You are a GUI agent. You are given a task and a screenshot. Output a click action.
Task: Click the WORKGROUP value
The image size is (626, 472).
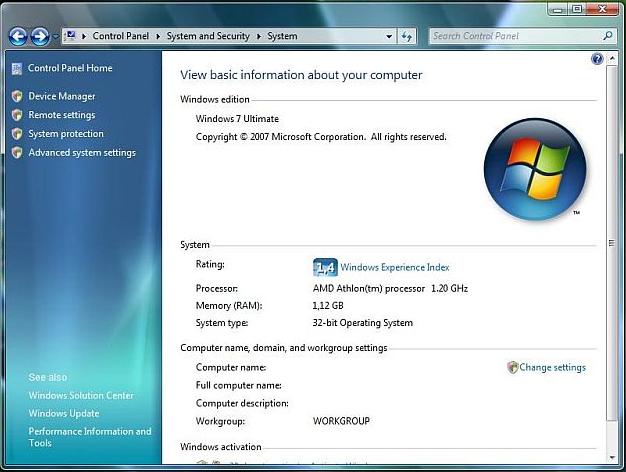point(341,421)
